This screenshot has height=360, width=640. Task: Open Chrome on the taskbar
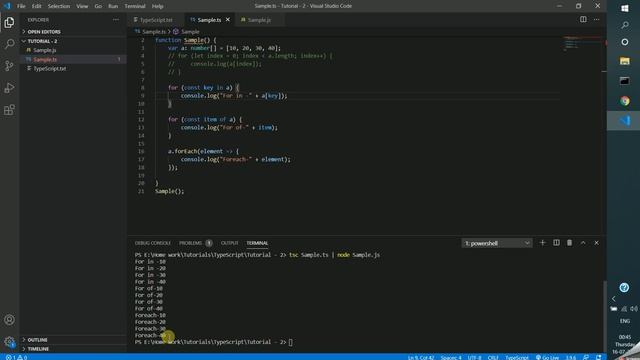[624, 101]
